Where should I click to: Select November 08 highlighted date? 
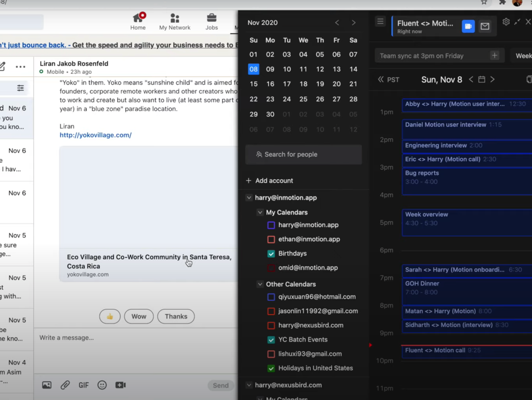pyautogui.click(x=253, y=69)
